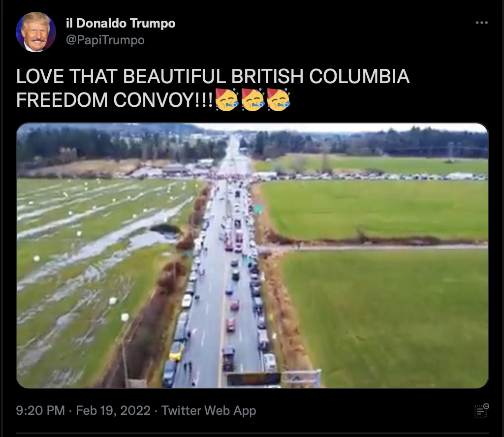Open the three-dot more options menu
Viewport: 504px width, 437px height.
click(x=481, y=23)
